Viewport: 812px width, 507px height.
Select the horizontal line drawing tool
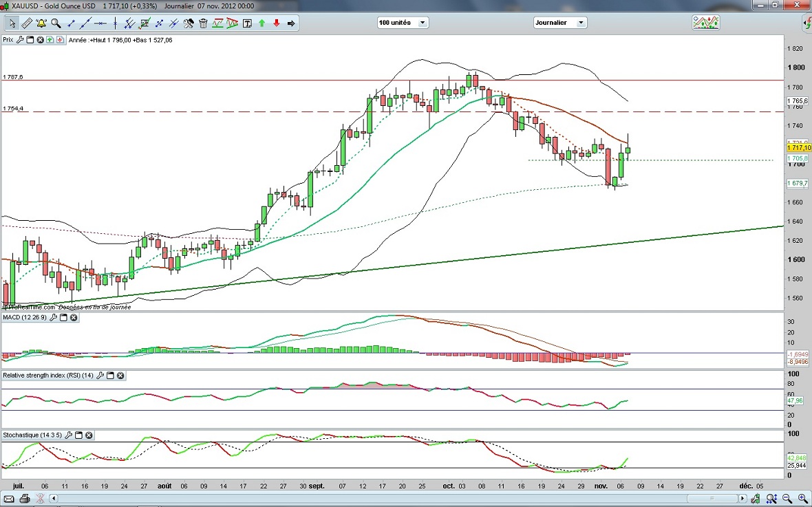click(100, 23)
